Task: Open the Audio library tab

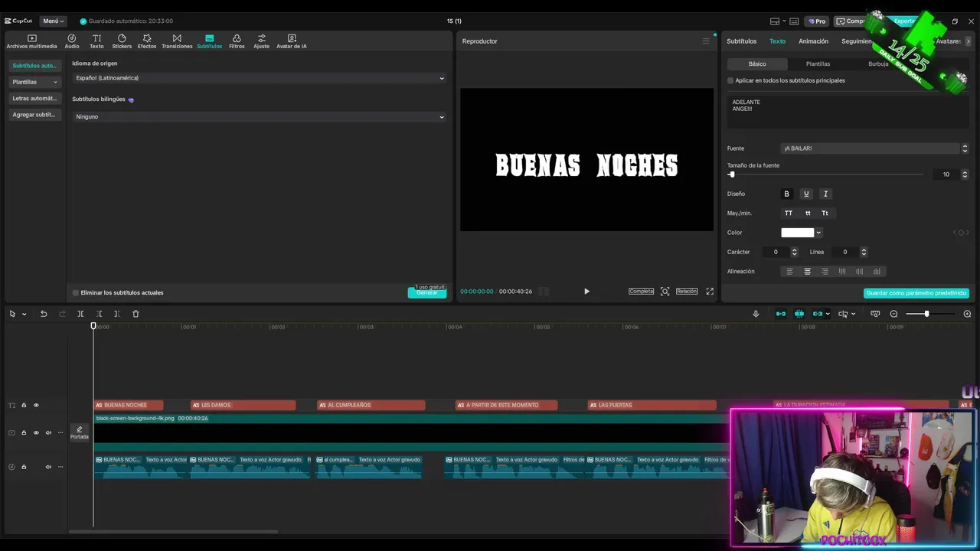Action: (71, 41)
